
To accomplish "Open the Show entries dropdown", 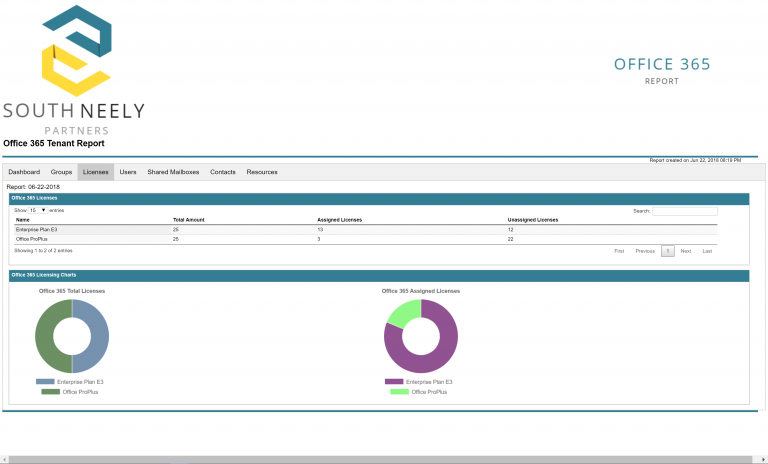I will pyautogui.click(x=38, y=210).
